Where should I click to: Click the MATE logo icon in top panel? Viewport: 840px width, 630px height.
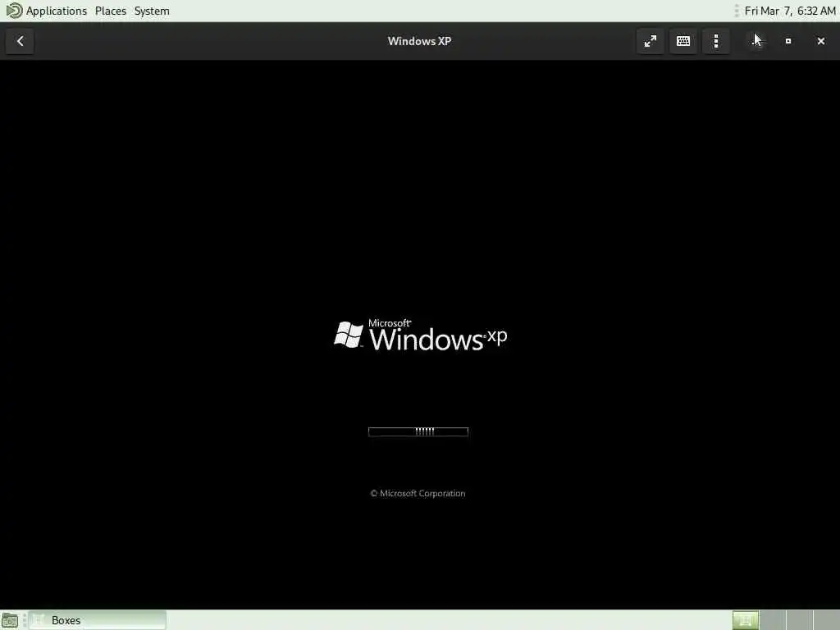pyautogui.click(x=14, y=11)
